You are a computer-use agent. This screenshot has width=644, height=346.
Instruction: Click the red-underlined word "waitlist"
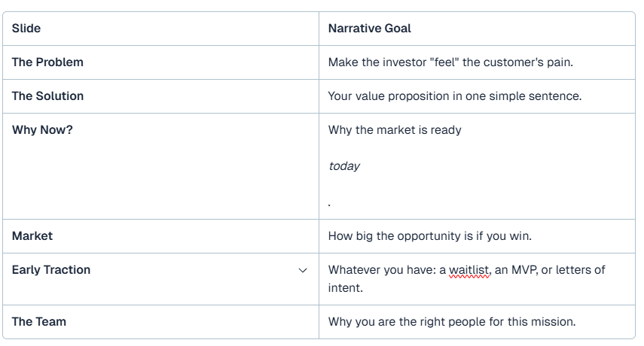tap(470, 270)
